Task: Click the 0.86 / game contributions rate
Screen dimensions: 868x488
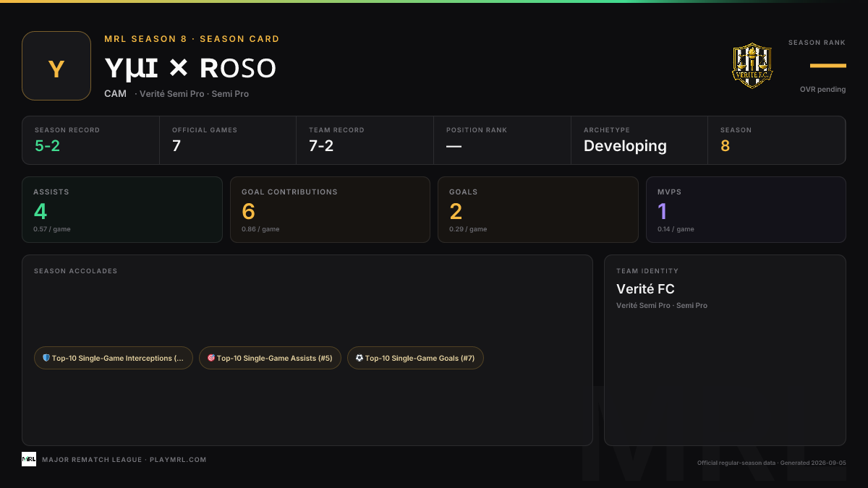Action: (x=260, y=229)
